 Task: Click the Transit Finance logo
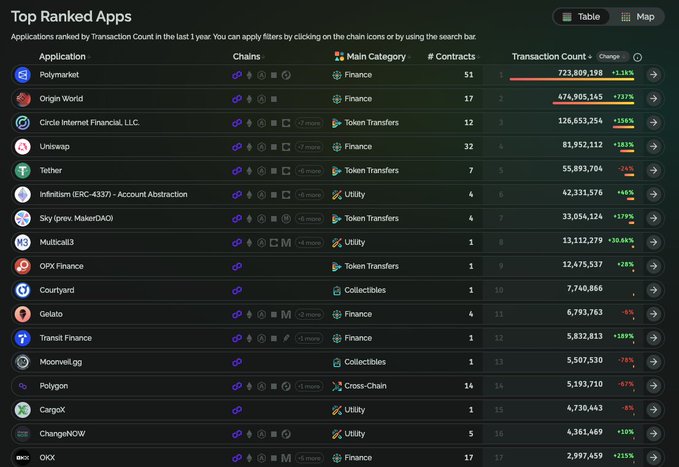[x=23, y=338]
